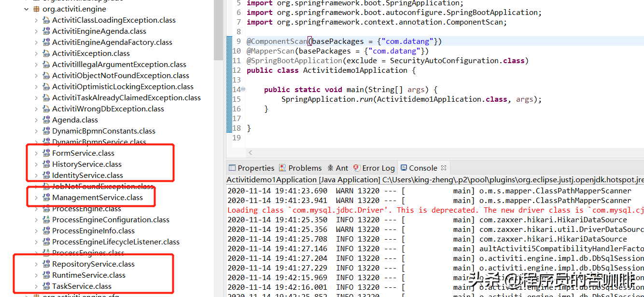Click the Error Log view icon

(356, 168)
